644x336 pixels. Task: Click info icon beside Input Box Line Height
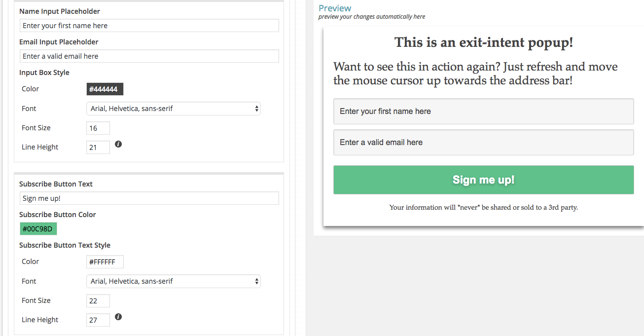click(x=118, y=144)
